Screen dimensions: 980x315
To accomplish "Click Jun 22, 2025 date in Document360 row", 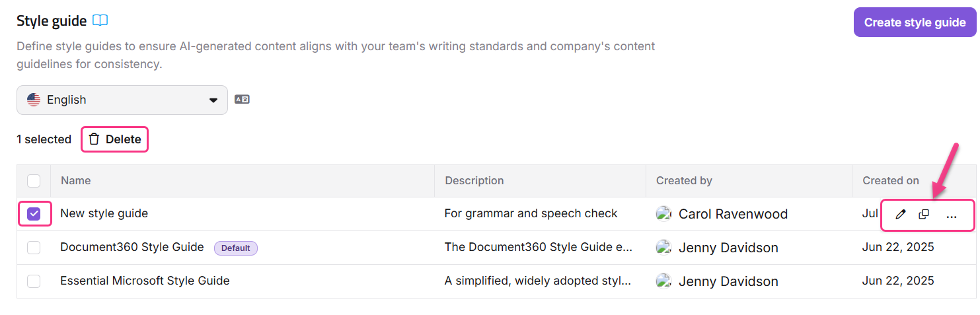I will tap(898, 247).
